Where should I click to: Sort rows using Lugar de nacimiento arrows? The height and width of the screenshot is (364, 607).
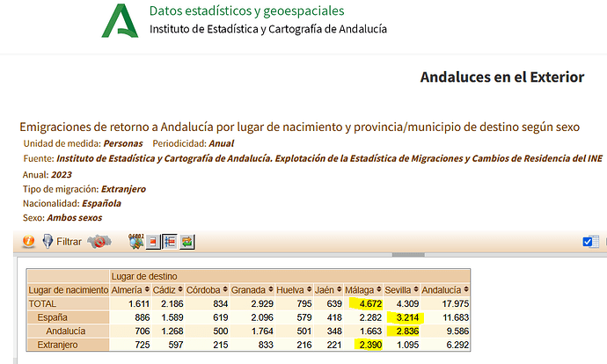tap(105, 290)
